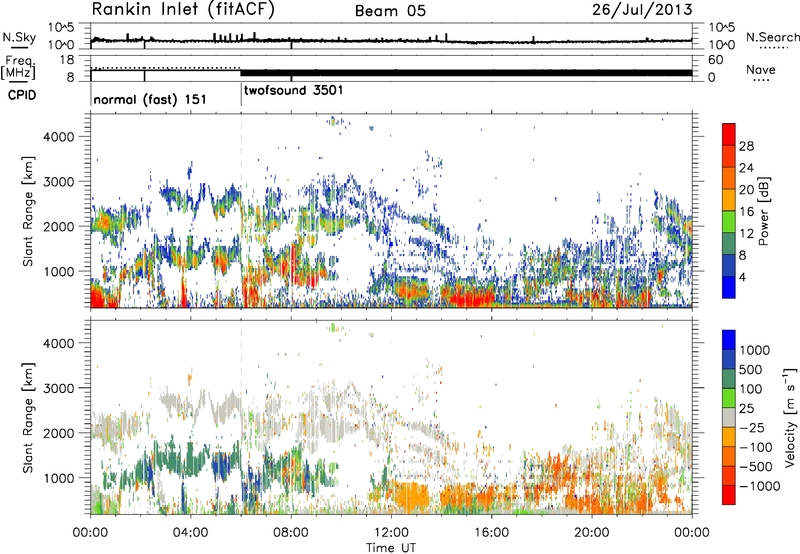Image resolution: width=800 pixels, height=554 pixels.
Task: Click the 'Time UT' axis label
Action: click(x=391, y=547)
